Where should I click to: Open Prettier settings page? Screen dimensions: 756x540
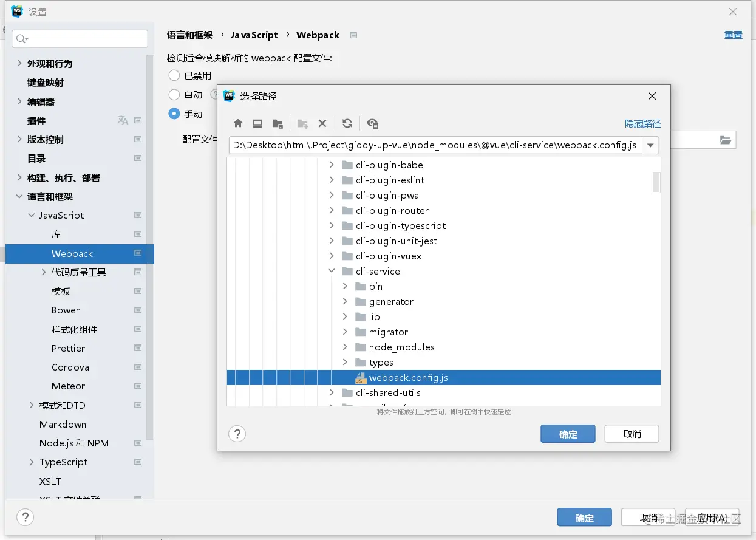coord(68,348)
